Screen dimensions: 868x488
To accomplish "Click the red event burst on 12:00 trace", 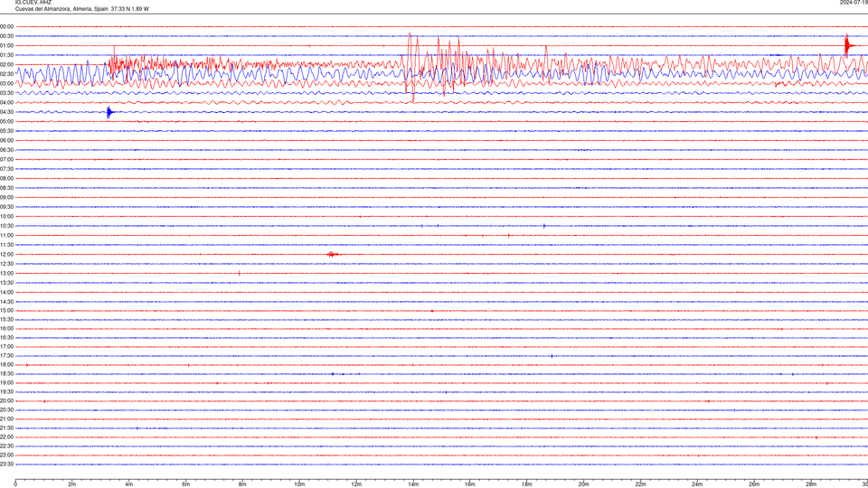I will (333, 255).
